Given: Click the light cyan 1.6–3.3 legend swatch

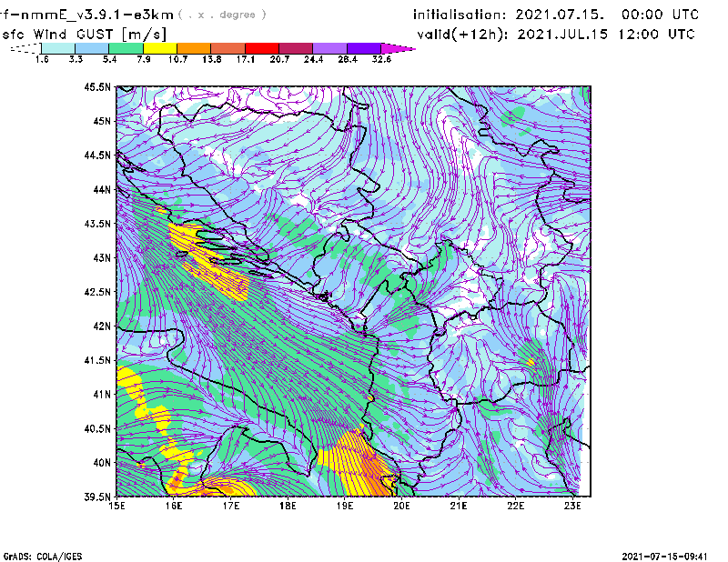Looking at the screenshot, I should pyautogui.click(x=58, y=48).
